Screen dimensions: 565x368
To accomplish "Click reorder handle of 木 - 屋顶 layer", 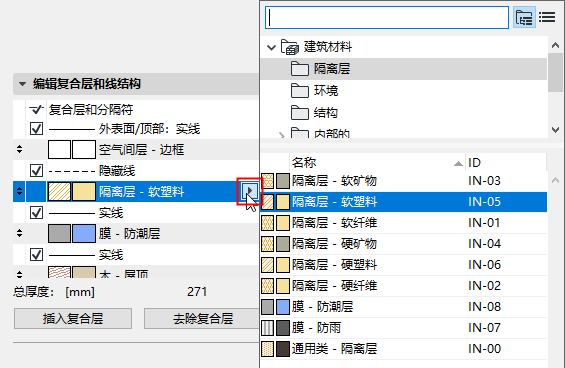I will 19,274.
